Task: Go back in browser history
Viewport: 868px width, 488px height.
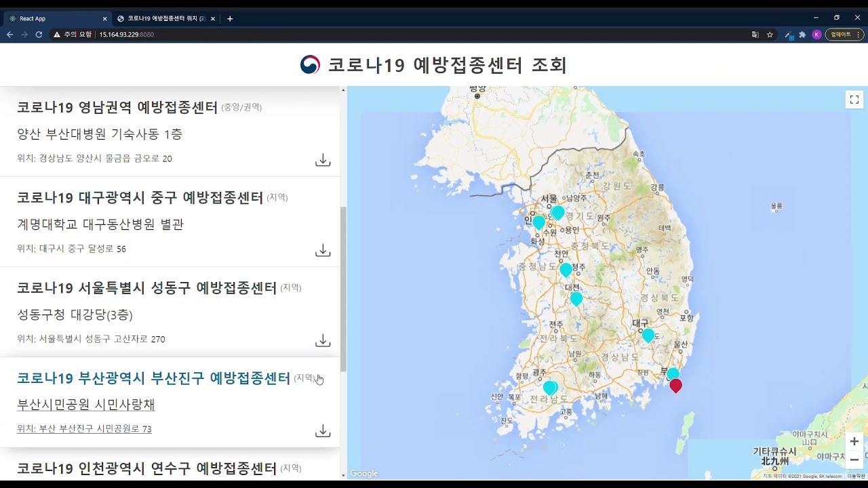Action: point(9,35)
